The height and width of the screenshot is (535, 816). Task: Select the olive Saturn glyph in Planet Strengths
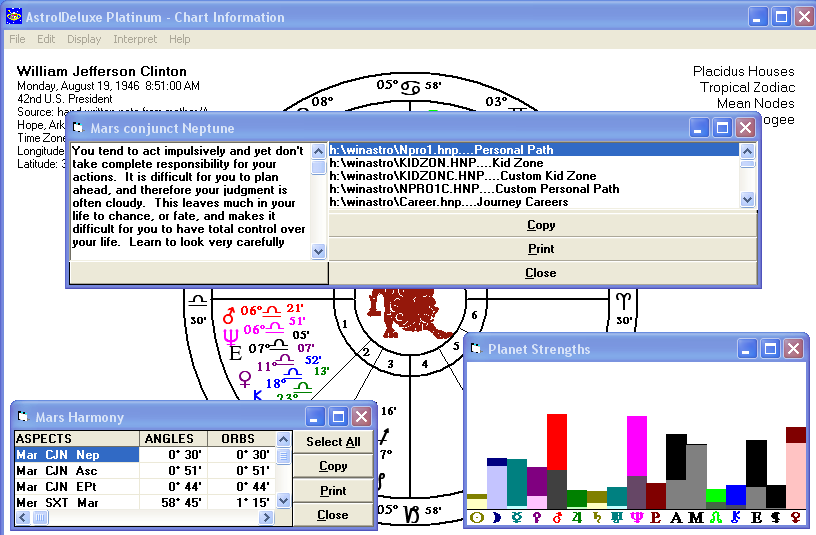tap(597, 517)
